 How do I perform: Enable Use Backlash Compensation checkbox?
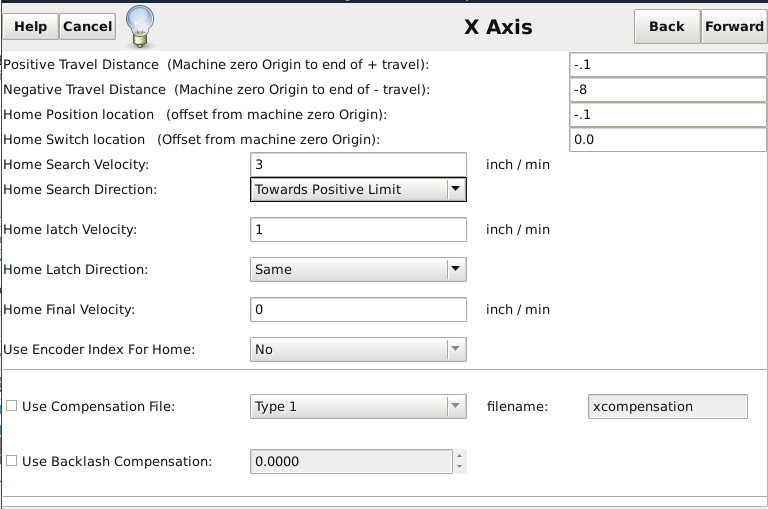click(11, 461)
